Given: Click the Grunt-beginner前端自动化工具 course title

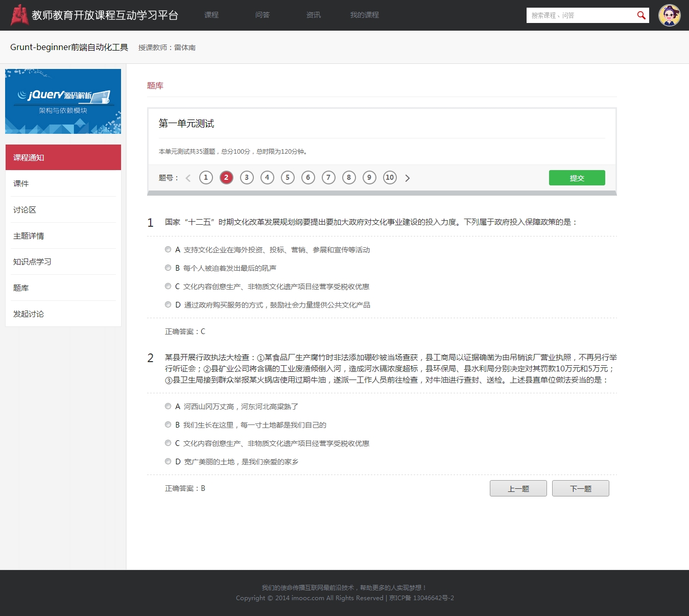Looking at the screenshot, I should tap(69, 47).
